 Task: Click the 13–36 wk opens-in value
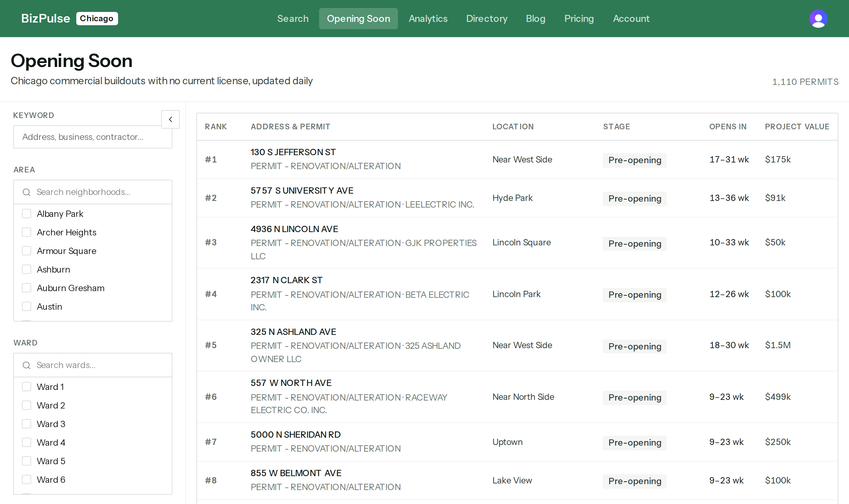click(729, 198)
